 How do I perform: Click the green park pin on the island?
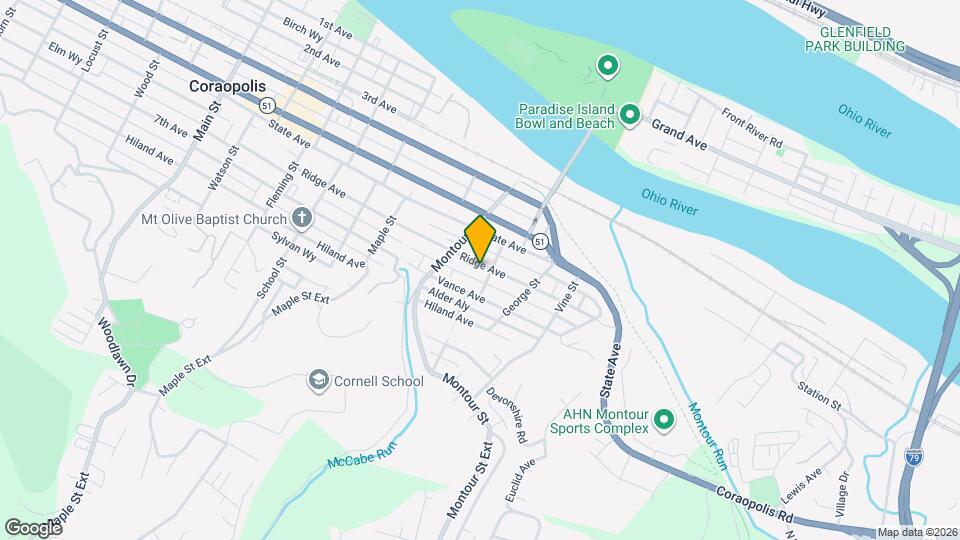point(607,66)
